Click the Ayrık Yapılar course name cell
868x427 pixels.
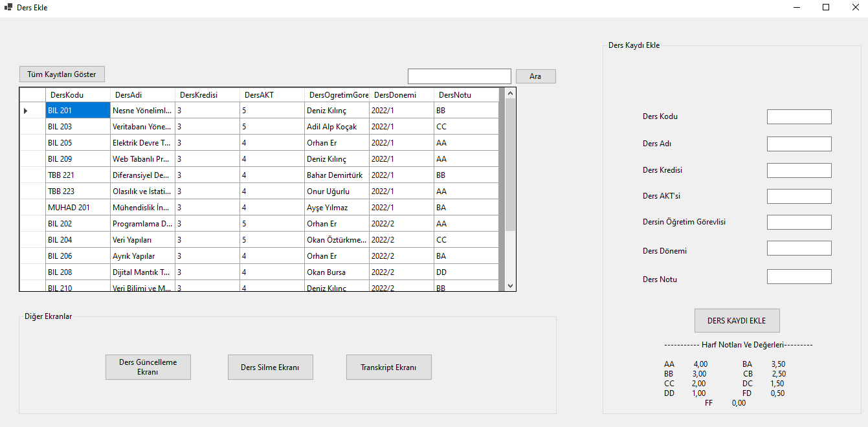[x=142, y=256]
